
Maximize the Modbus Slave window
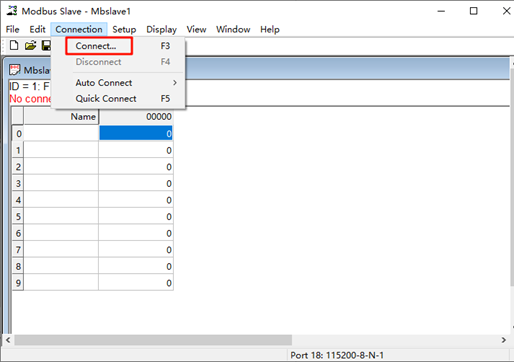pyautogui.click(x=473, y=11)
